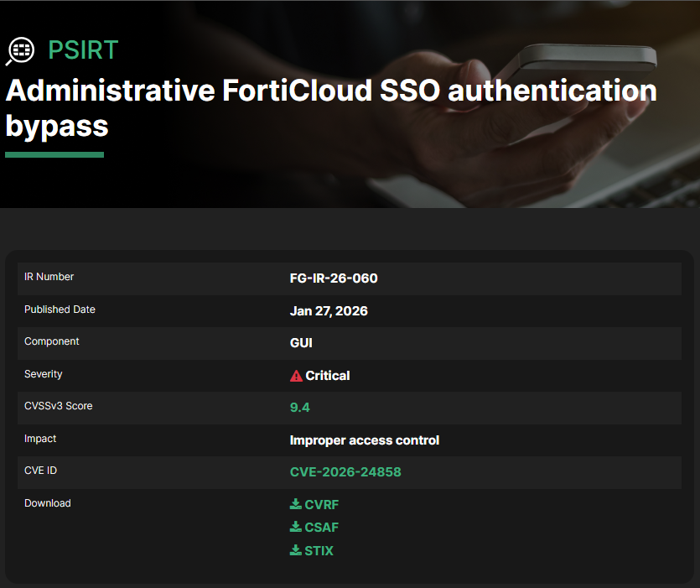Click the red Critical warning triangle icon
Image resolution: width=700 pixels, height=588 pixels.
pyautogui.click(x=296, y=376)
